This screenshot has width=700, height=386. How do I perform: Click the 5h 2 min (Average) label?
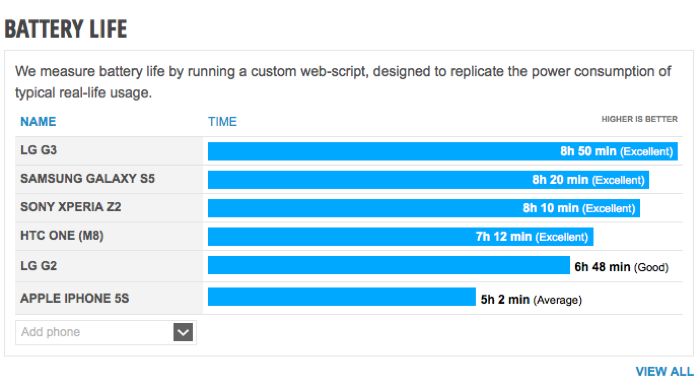tap(531, 299)
